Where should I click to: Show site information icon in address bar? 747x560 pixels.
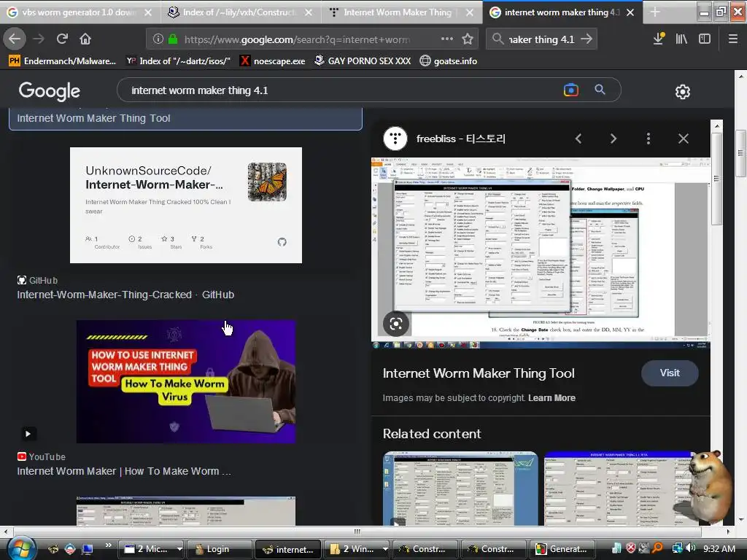(158, 39)
